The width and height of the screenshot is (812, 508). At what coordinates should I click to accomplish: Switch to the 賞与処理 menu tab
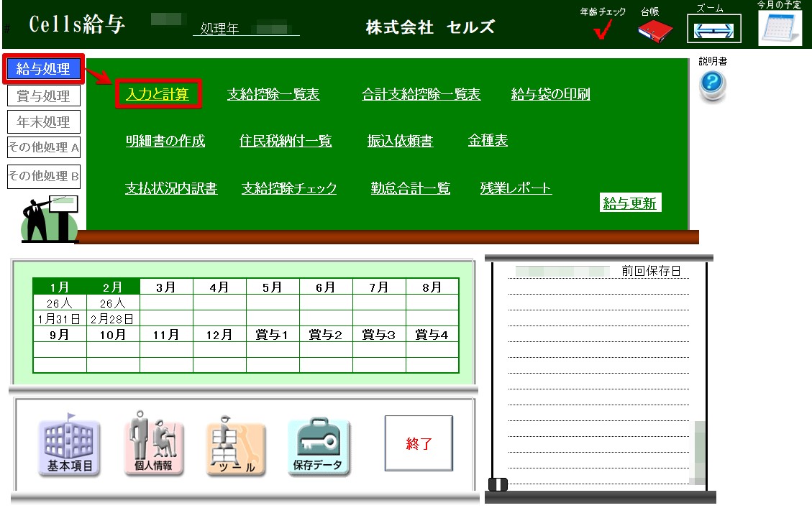(x=44, y=96)
